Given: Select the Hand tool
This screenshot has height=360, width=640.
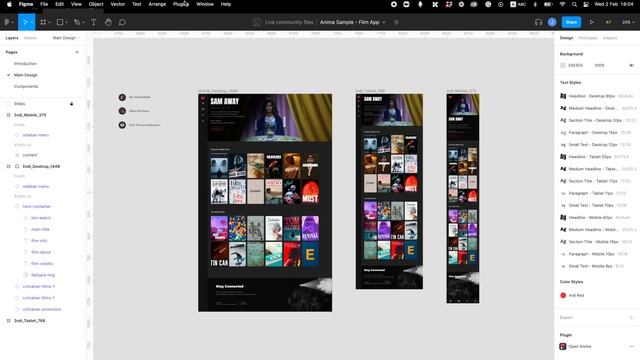Looking at the screenshot, I should tap(108, 22).
